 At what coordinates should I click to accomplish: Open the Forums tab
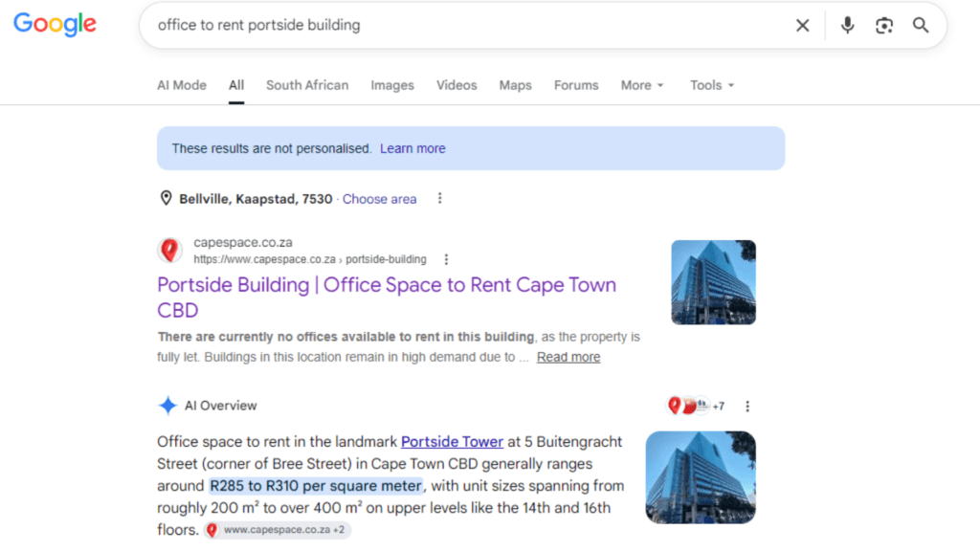pos(575,85)
